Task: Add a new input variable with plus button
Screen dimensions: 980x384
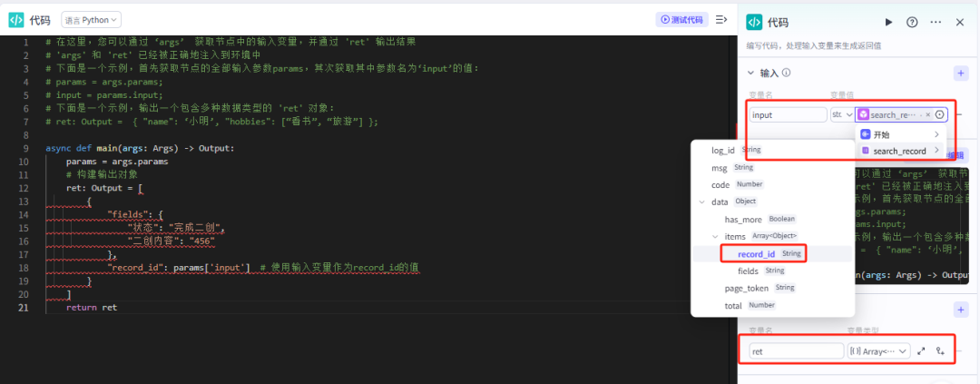Action: (961, 74)
